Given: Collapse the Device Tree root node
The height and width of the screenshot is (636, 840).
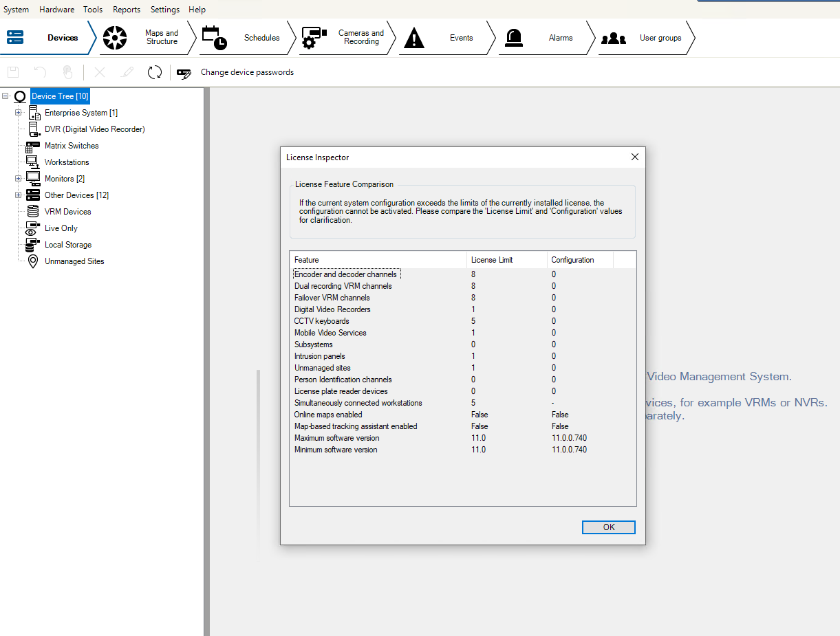Looking at the screenshot, I should point(6,96).
